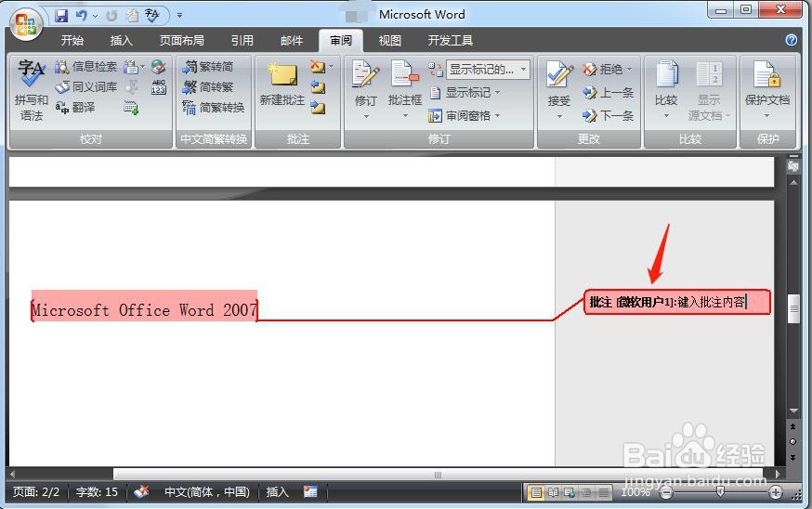Open 显示标记的... display combo box
This screenshot has height=509, width=812.
pyautogui.click(x=488, y=70)
